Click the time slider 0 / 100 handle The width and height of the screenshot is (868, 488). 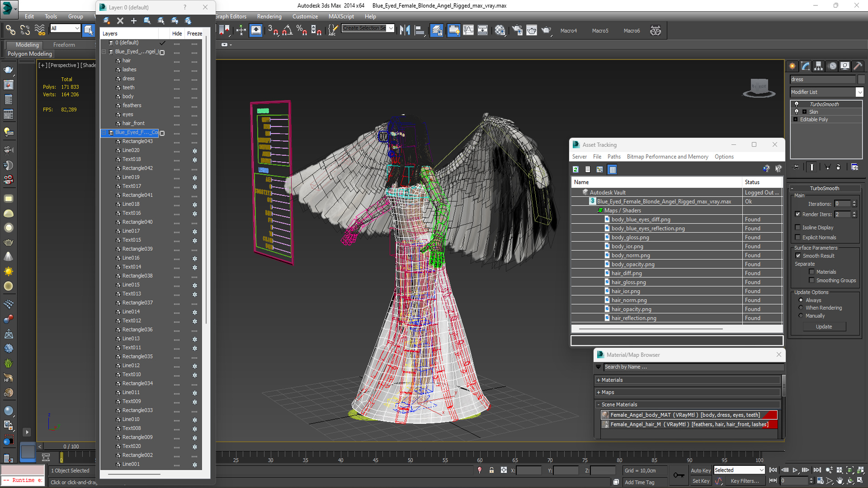click(x=71, y=446)
